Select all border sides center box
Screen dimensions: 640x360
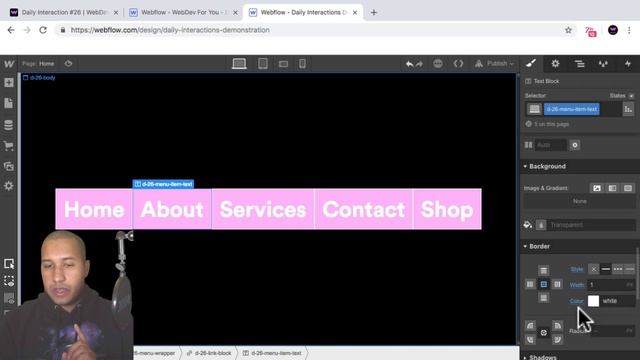(544, 284)
